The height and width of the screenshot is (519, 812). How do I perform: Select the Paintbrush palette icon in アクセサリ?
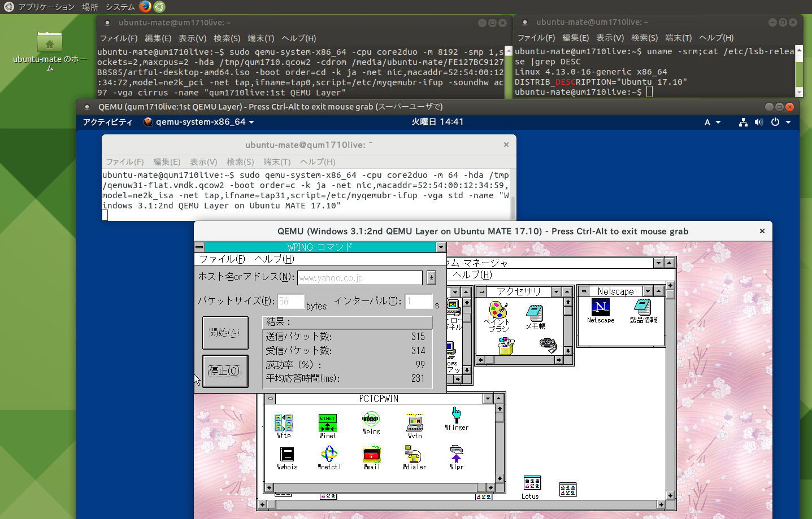point(497,316)
